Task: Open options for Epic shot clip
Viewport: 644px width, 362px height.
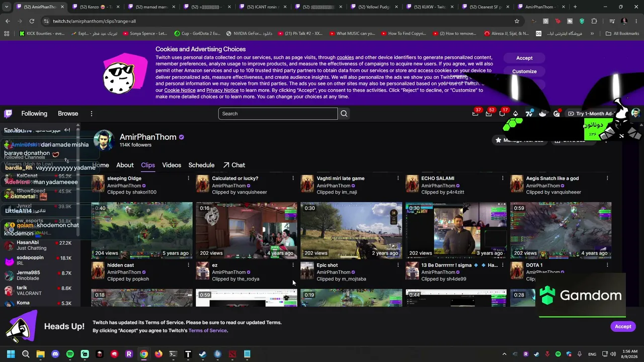Action: point(398,265)
